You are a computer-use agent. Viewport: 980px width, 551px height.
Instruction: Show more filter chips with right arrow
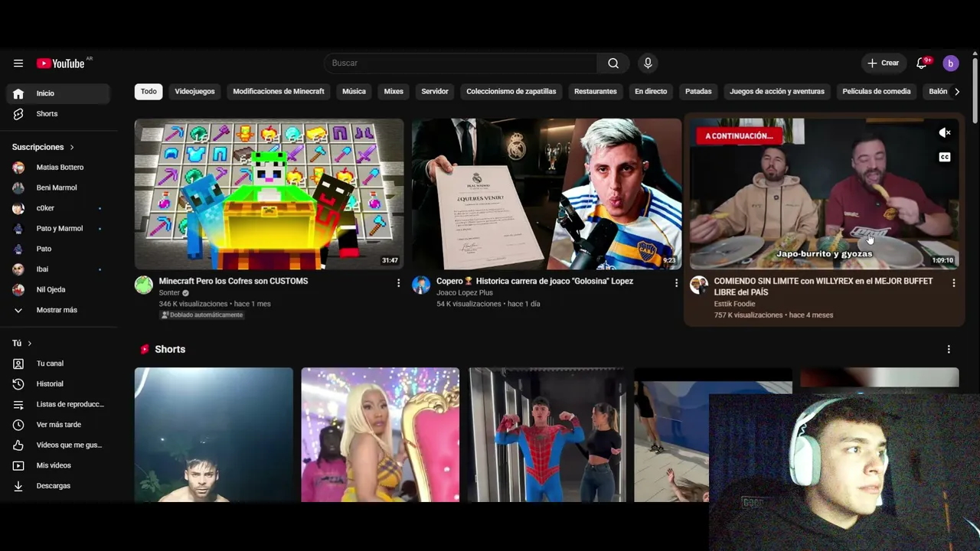(956, 92)
